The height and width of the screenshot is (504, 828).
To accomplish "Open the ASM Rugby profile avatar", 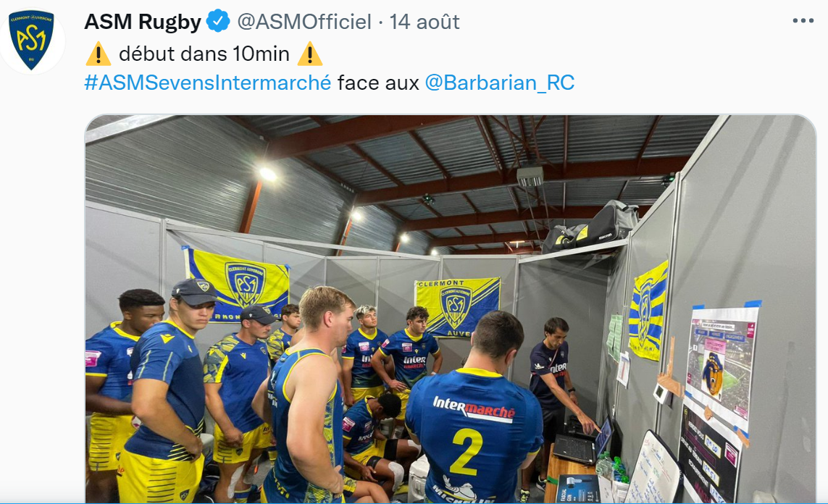I will [x=32, y=40].
